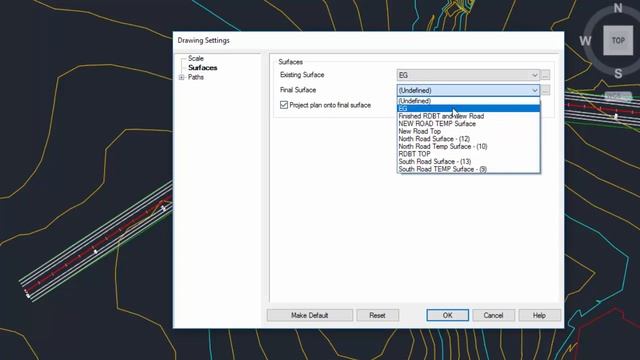Viewport: 640px width, 360px height.
Task: Click the N direction on ViewCube compass
Action: click(x=618, y=8)
